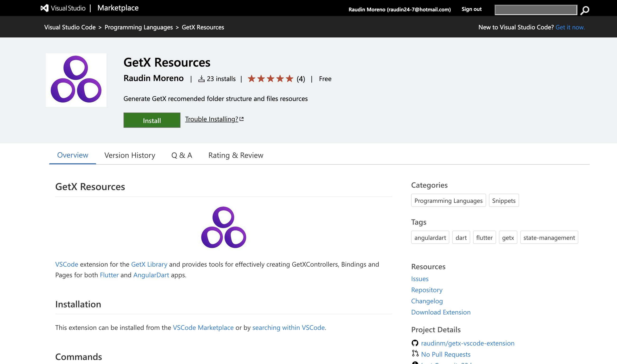
Task: Open the Download Extension link
Action: point(441,312)
